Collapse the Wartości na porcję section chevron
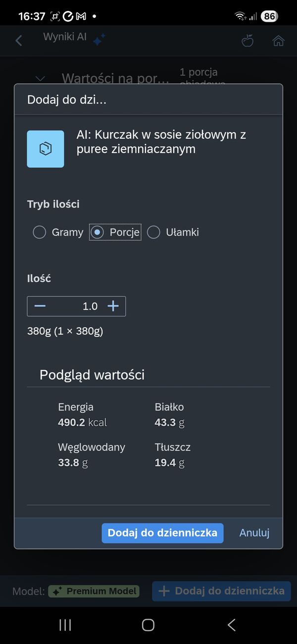Screen dimensions: 297x644 pyautogui.click(x=40, y=78)
